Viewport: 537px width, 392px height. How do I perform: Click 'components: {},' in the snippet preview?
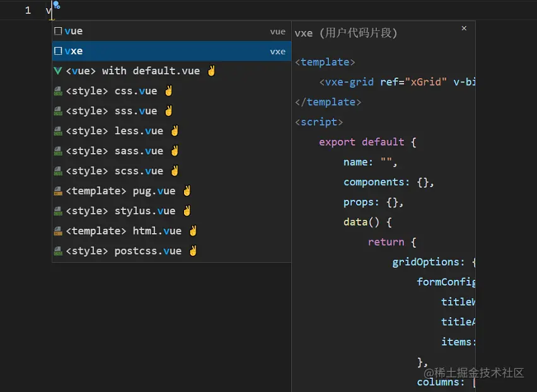[389, 182]
